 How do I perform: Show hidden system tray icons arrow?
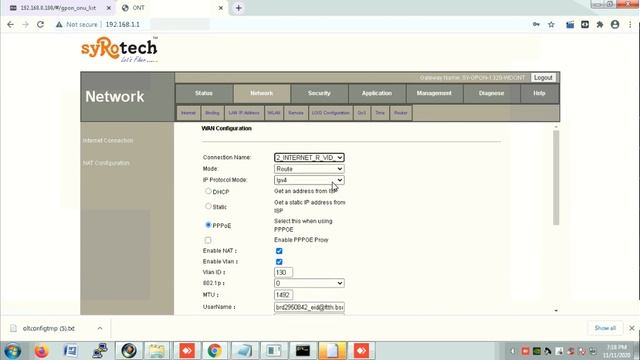pyautogui.click(x=512, y=351)
